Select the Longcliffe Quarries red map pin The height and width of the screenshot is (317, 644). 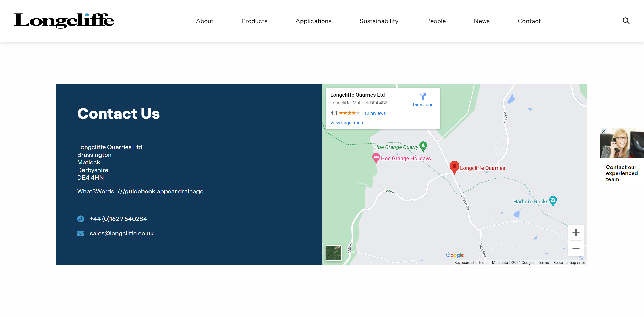click(454, 167)
